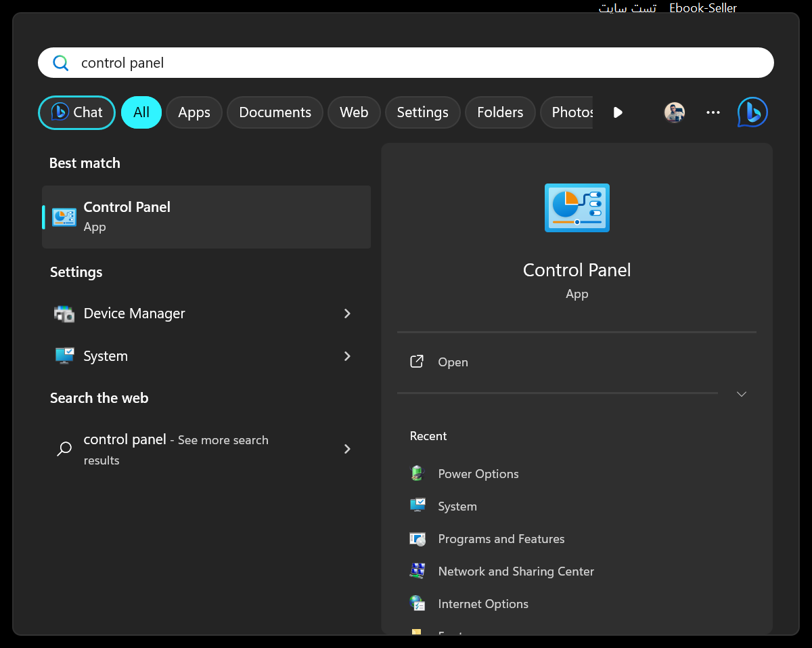Show more filters with the arrow

click(617, 112)
